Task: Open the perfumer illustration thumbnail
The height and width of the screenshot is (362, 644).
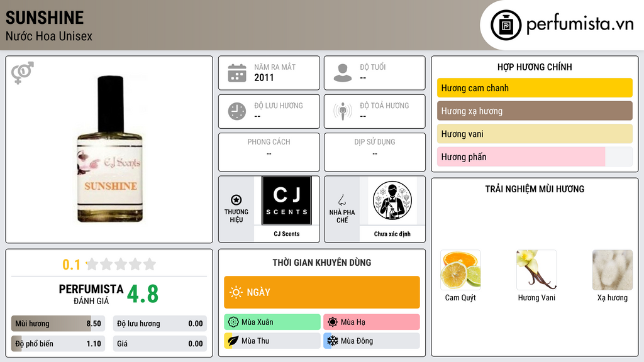Action: (x=392, y=200)
